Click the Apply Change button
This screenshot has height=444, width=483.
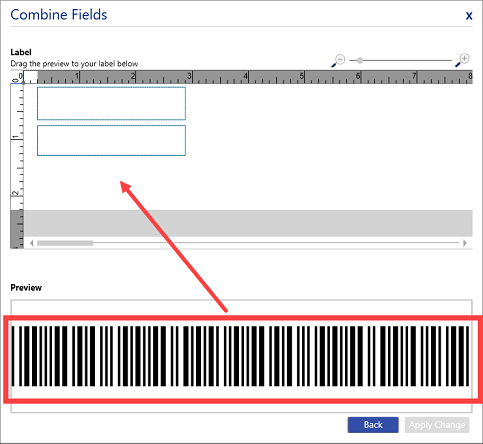click(x=437, y=425)
